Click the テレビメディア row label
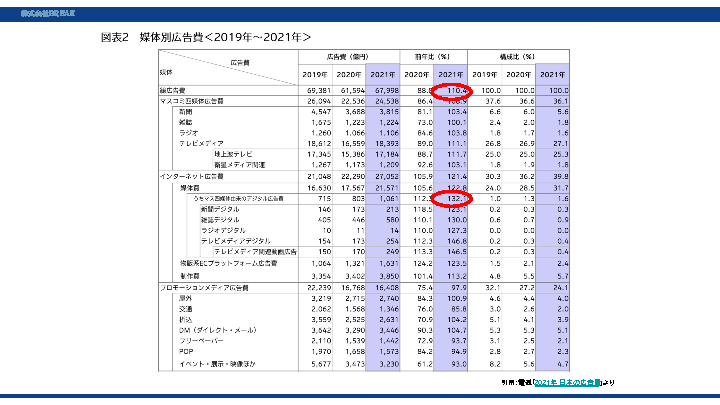 pyautogui.click(x=200, y=143)
